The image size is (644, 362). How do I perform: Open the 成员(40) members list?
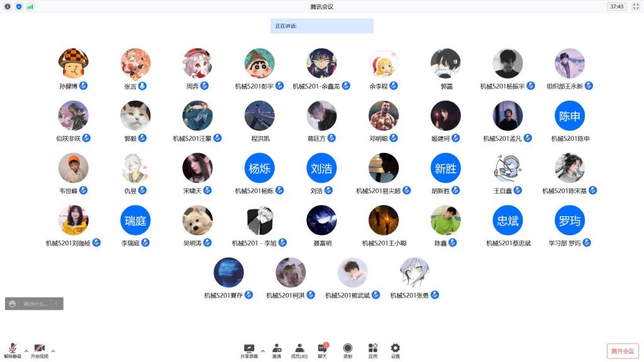coord(299,348)
